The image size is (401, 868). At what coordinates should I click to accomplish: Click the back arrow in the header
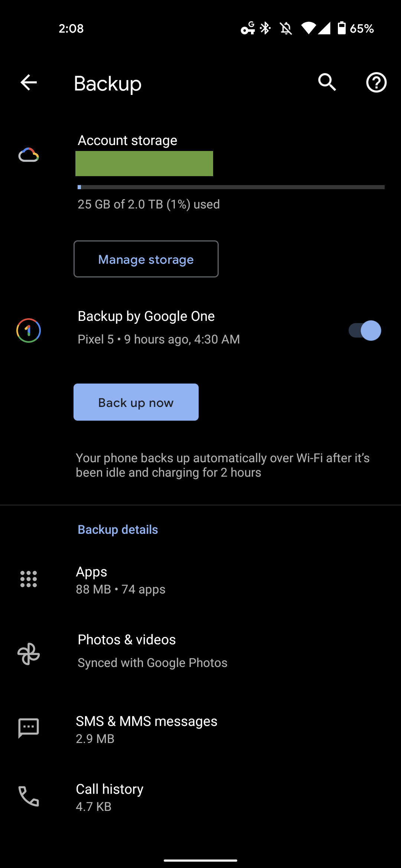click(28, 82)
